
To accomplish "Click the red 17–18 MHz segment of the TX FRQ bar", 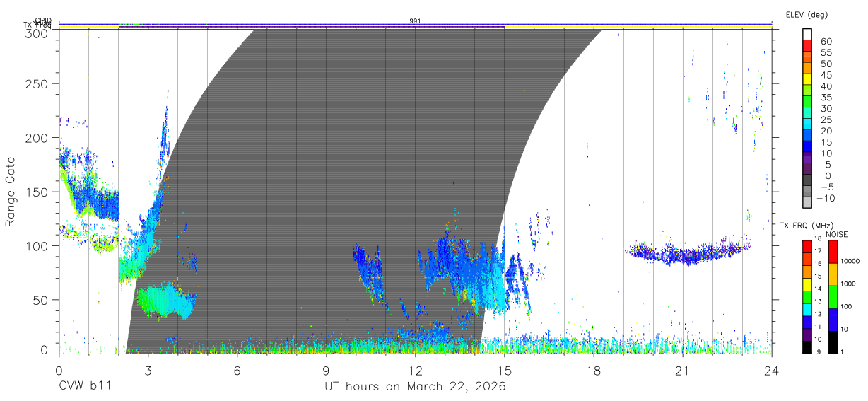I will (807, 245).
